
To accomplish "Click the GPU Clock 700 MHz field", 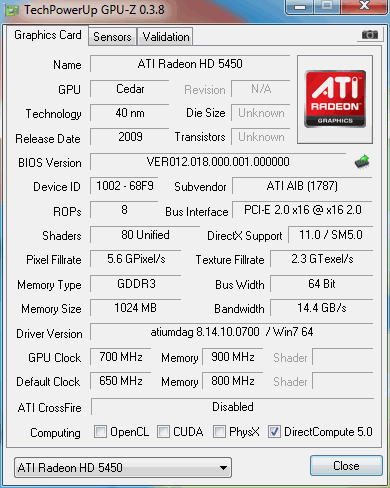I will point(121,357).
